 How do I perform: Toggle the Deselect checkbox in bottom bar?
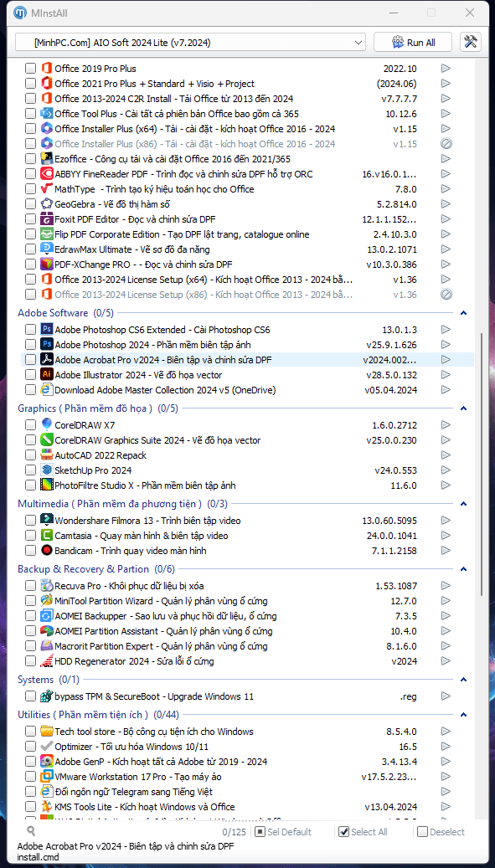pos(422,831)
